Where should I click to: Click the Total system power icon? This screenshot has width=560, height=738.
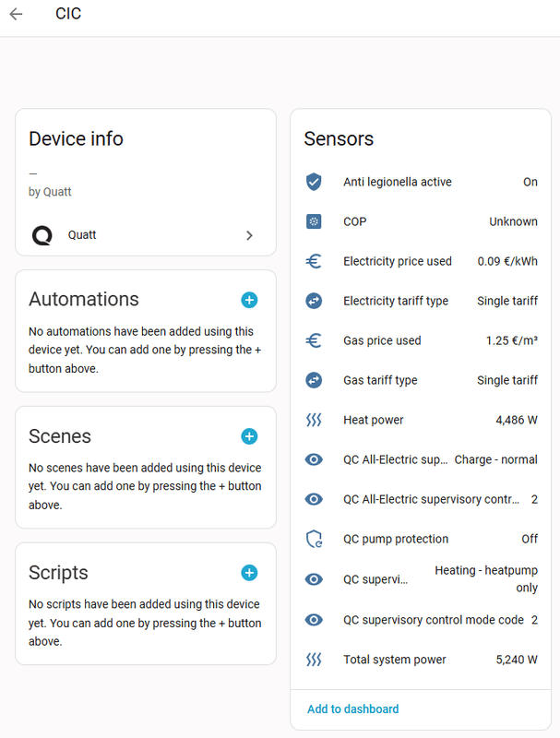(314, 660)
